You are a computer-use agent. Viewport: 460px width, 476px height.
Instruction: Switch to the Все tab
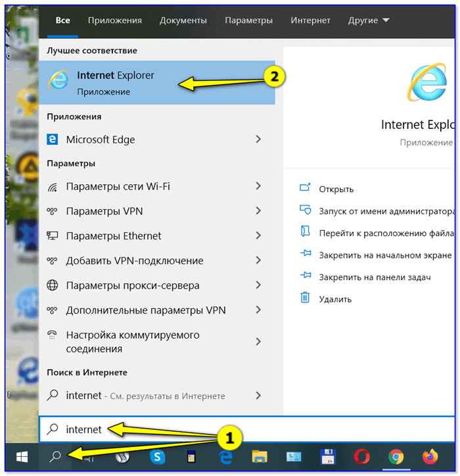(63, 20)
